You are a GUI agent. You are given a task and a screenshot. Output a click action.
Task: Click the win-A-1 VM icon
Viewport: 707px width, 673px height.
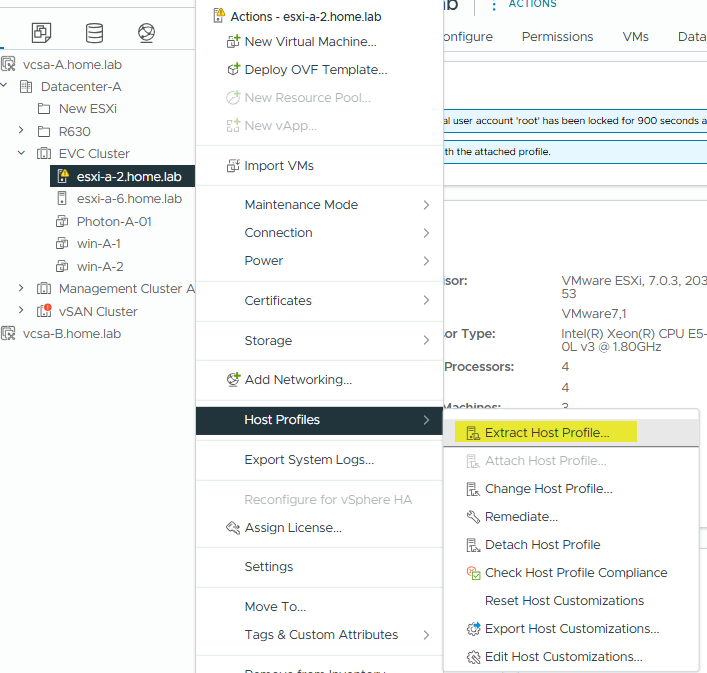[62, 243]
